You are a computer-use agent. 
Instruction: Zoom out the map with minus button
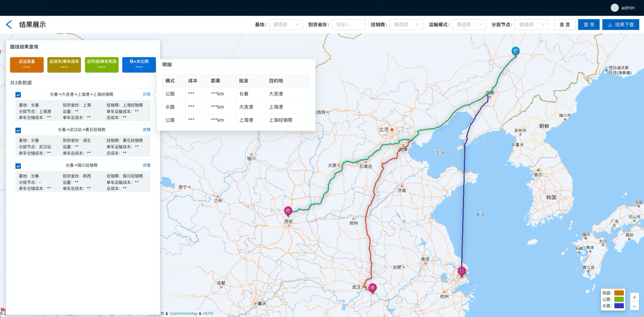pos(634,306)
